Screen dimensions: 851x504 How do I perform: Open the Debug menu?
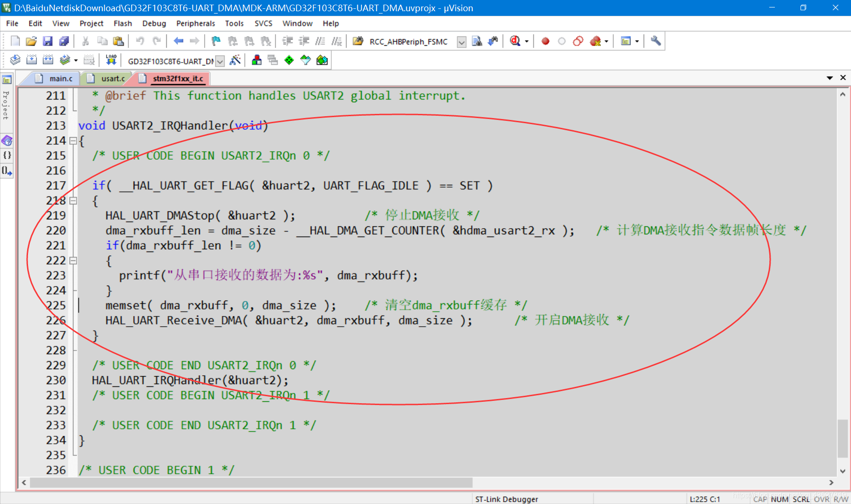154,23
